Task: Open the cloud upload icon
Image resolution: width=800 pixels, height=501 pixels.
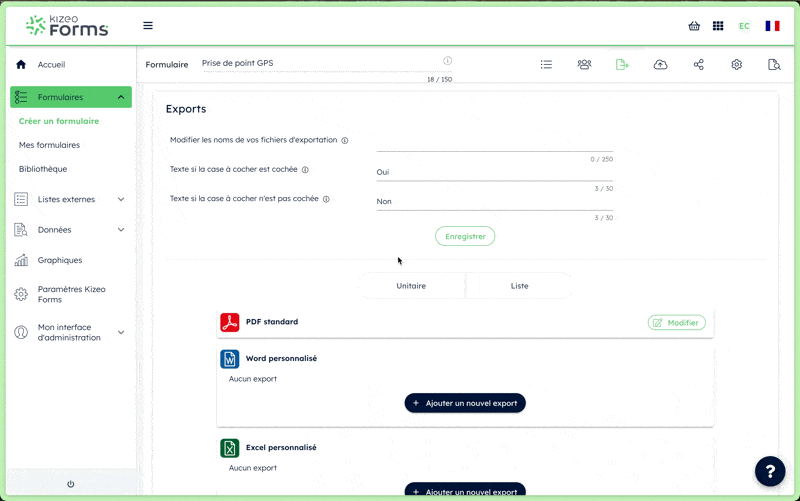Action: tap(660, 64)
